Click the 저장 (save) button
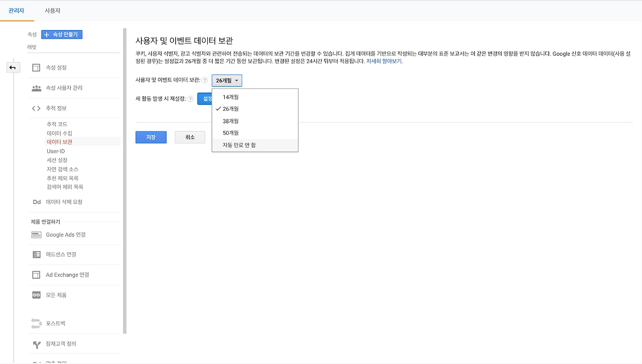Viewport: 642px width, 364px height. tap(151, 137)
